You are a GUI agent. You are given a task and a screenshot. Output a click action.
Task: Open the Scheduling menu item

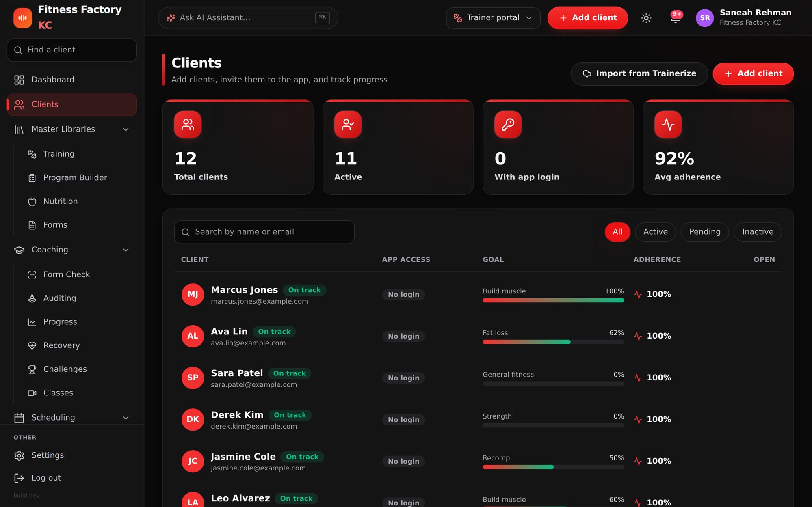[72, 418]
